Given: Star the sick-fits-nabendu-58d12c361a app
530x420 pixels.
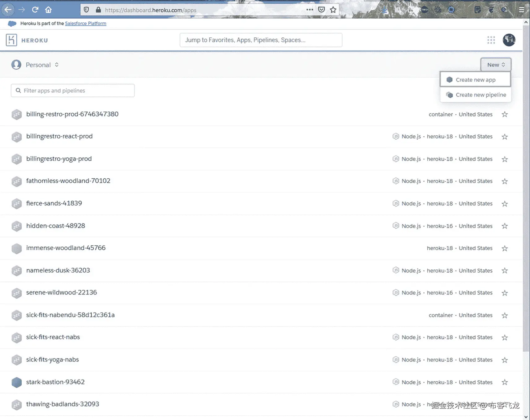Looking at the screenshot, I should [x=505, y=315].
